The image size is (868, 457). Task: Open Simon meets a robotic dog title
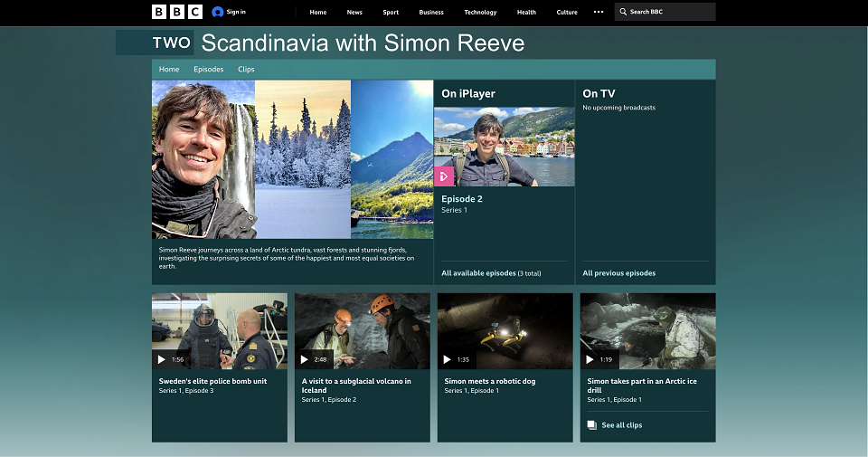click(x=490, y=381)
